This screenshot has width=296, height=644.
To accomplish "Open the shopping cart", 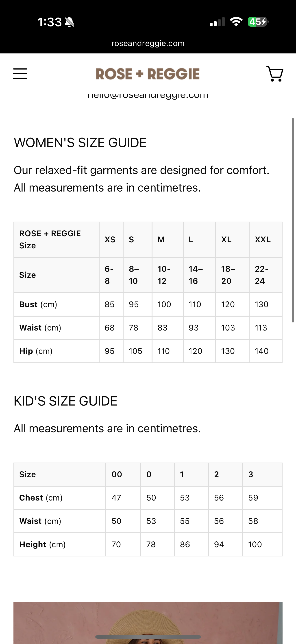I will 275,74.
